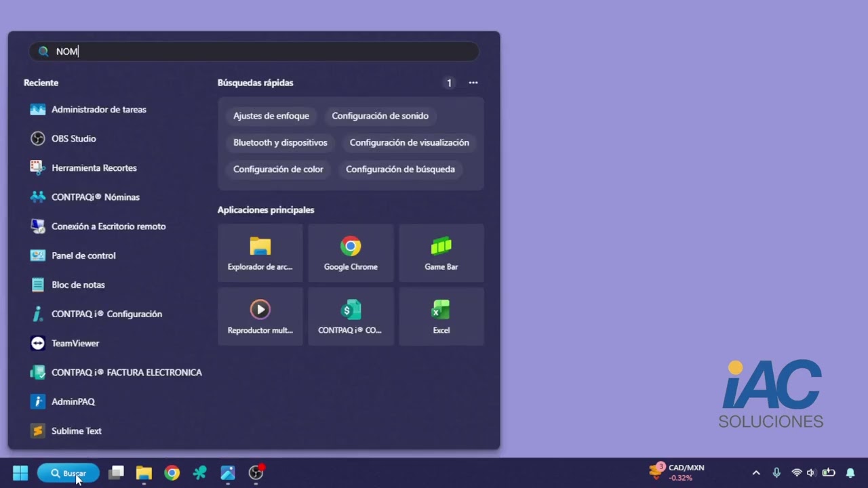Image resolution: width=868 pixels, height=488 pixels.
Task: Expand the hidden system tray icons
Action: pyautogui.click(x=756, y=473)
